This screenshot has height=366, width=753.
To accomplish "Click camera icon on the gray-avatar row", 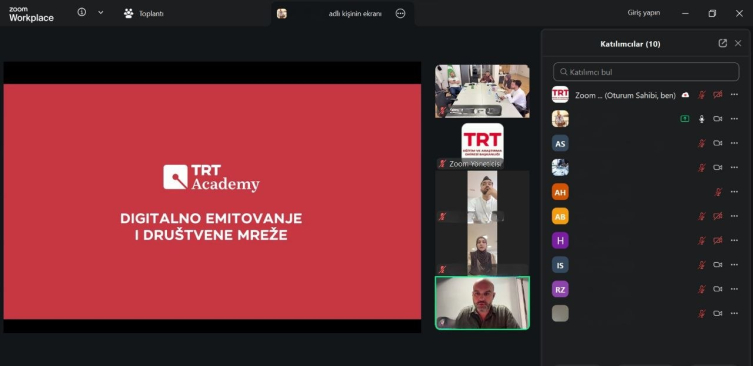I will tap(717, 313).
